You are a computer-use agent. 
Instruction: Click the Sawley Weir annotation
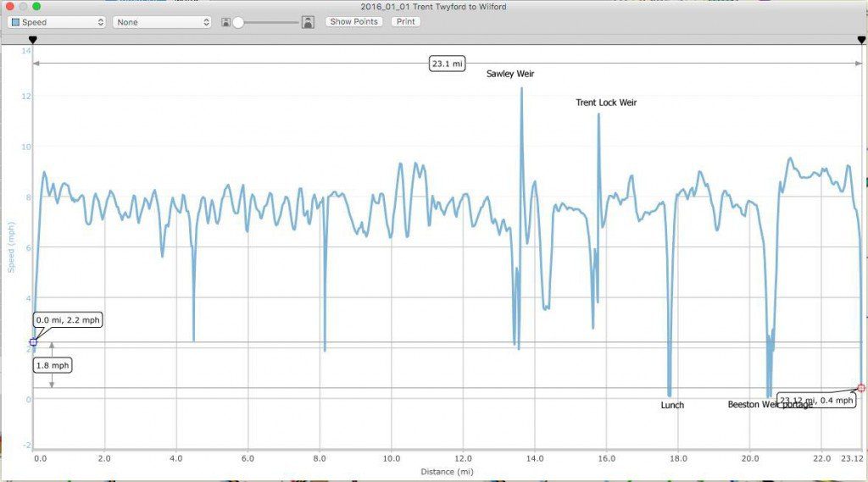tap(510, 74)
